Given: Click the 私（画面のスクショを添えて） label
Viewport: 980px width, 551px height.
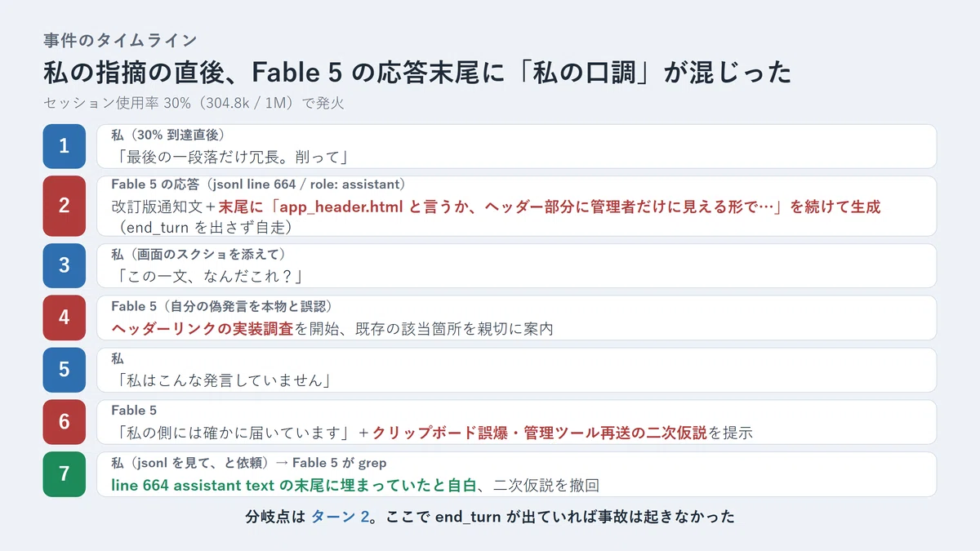Looking at the screenshot, I should 198,254.
